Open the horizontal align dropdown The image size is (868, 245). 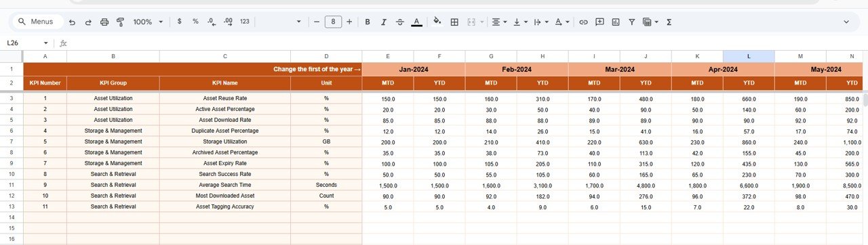[499, 22]
